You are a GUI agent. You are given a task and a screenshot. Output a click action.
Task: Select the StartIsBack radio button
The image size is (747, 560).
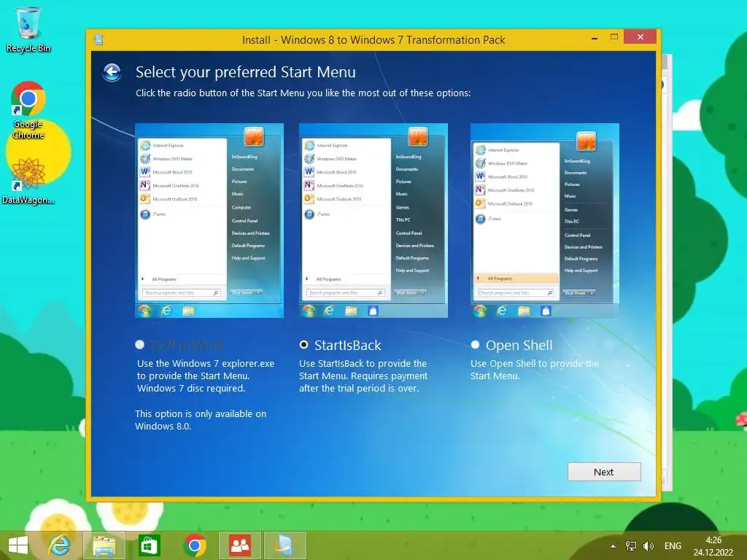click(303, 345)
